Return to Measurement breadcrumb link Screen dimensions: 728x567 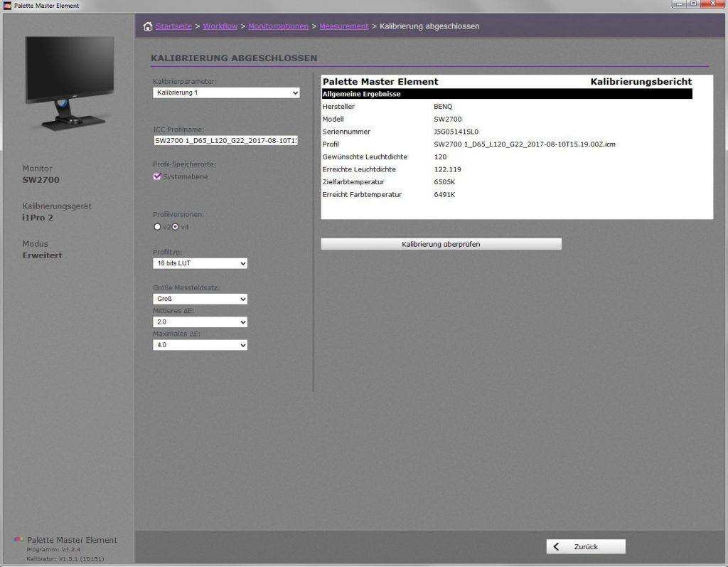click(x=343, y=26)
